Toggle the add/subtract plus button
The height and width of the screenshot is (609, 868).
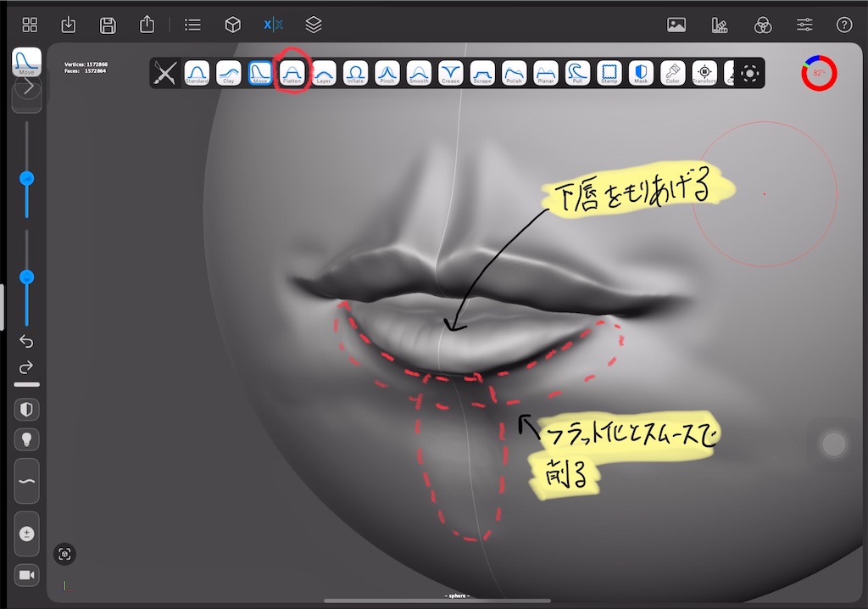pyautogui.click(x=26, y=534)
